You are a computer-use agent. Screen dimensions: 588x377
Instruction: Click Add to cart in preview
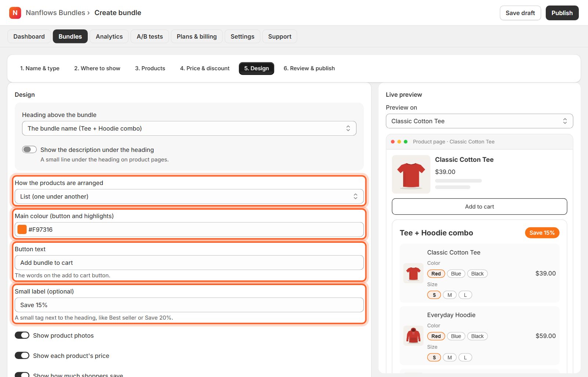[480, 206]
